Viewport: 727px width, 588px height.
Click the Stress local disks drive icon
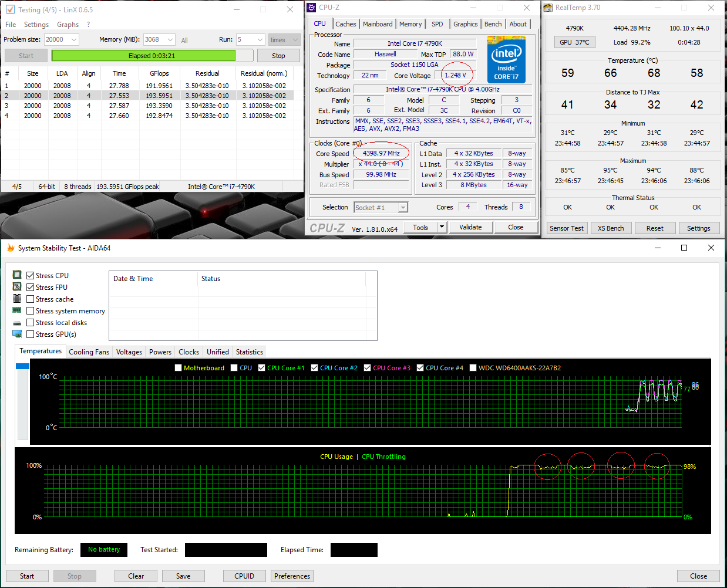[17, 323]
